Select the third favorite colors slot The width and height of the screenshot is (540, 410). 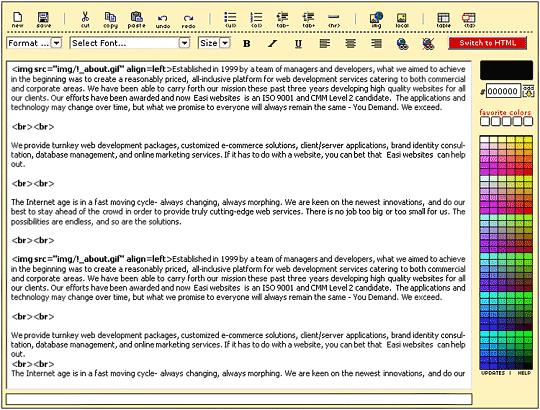pos(507,121)
